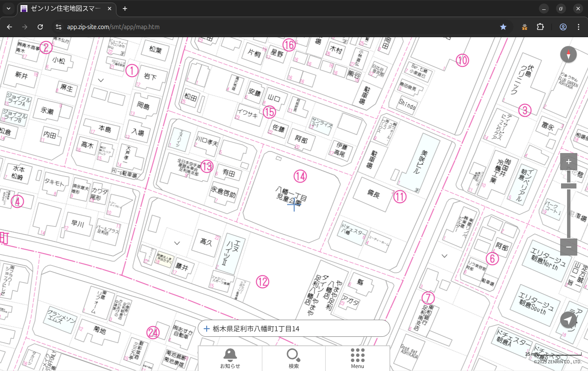Open the お知らせ notifications bell

coord(230,358)
